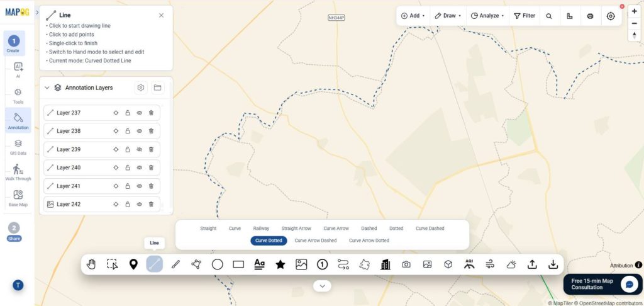Open the map search magnifier
Screen dimensions: 644x306
pyautogui.click(x=548, y=16)
